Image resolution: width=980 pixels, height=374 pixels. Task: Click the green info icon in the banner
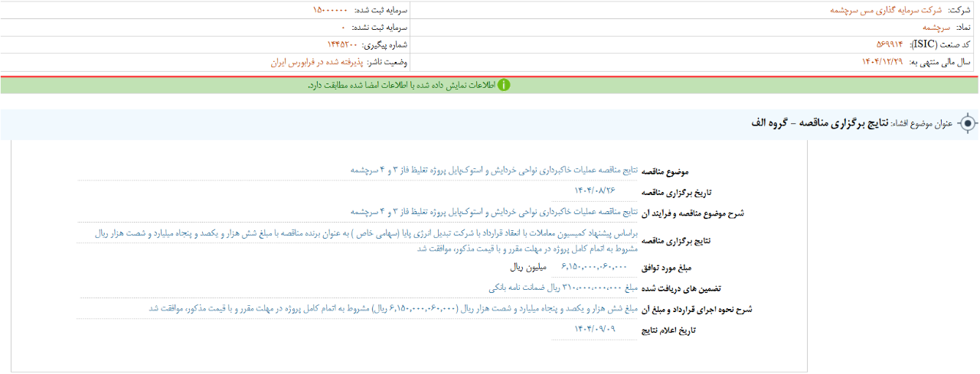[504, 85]
